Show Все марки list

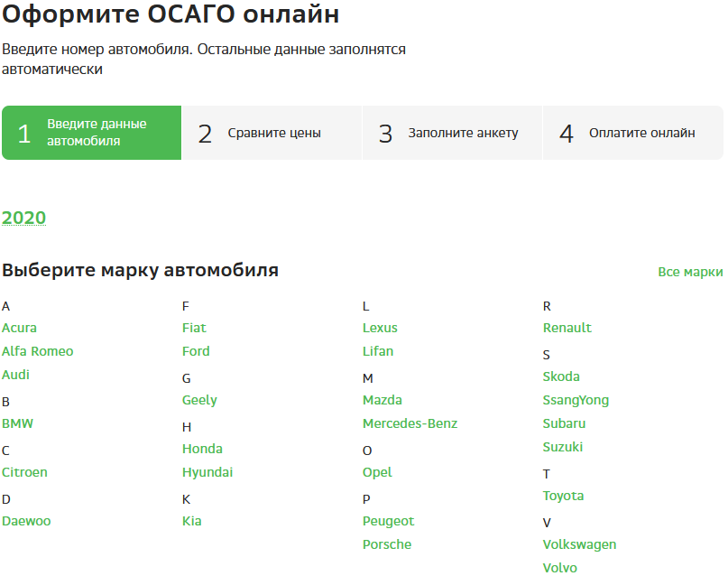point(689,272)
